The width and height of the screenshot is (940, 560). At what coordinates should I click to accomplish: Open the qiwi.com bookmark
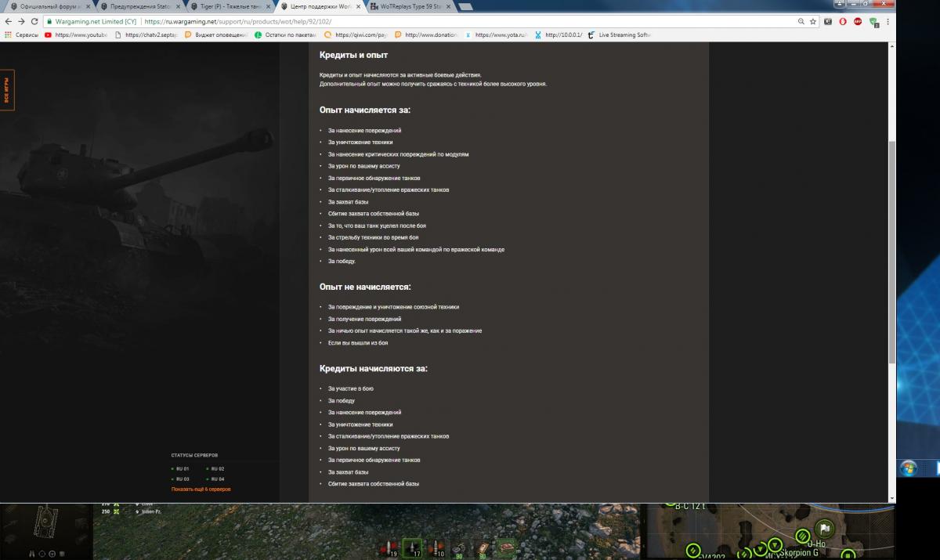click(x=356, y=35)
